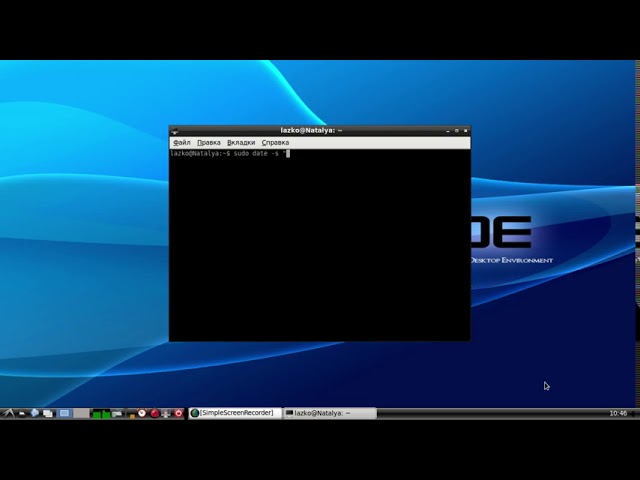Click the alarm clock tray icon
Viewport: 640px width, 480px height.
click(x=142, y=413)
